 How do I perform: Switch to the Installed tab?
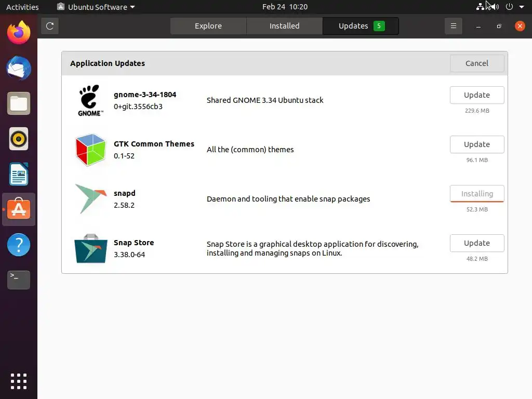(284, 26)
